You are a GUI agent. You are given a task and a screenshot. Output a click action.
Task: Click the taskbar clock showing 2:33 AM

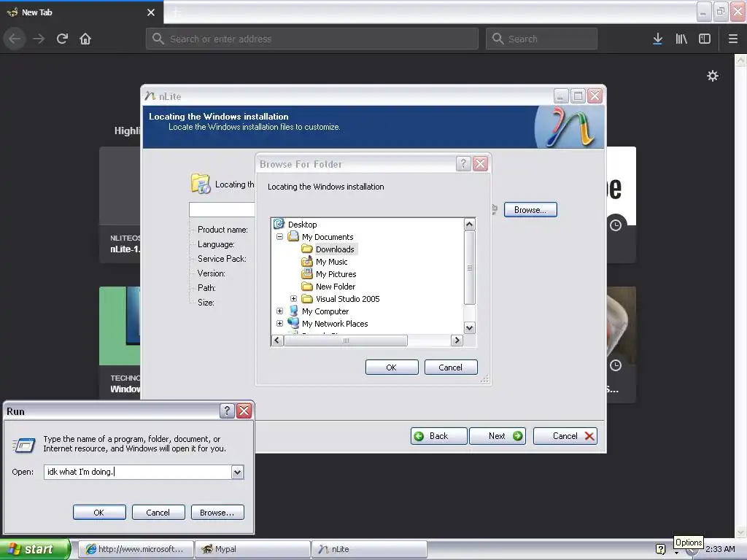[720, 549]
